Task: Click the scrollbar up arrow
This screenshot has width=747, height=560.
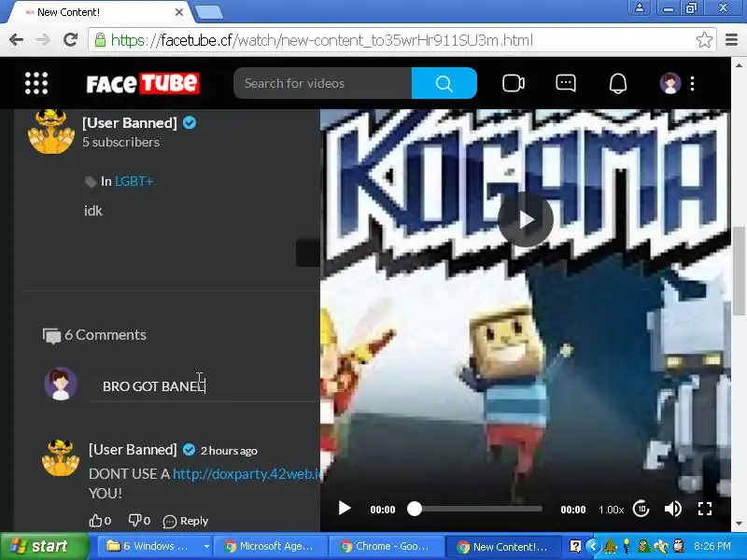Action: coord(739,64)
